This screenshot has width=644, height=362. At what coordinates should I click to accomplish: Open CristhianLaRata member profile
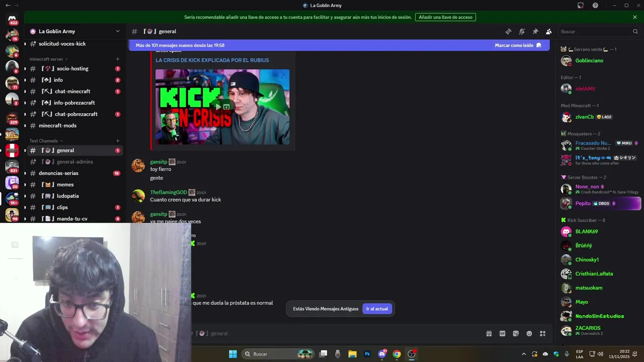pyautogui.click(x=600, y=274)
